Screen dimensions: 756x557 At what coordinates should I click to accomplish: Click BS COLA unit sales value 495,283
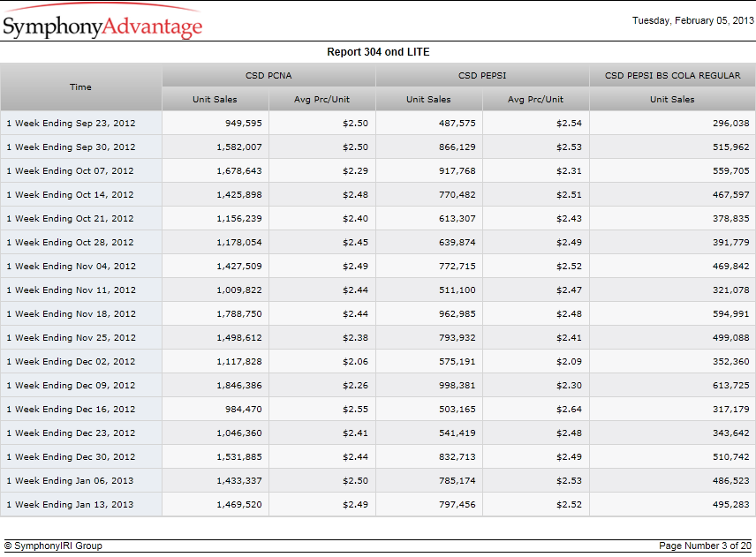tap(731, 505)
